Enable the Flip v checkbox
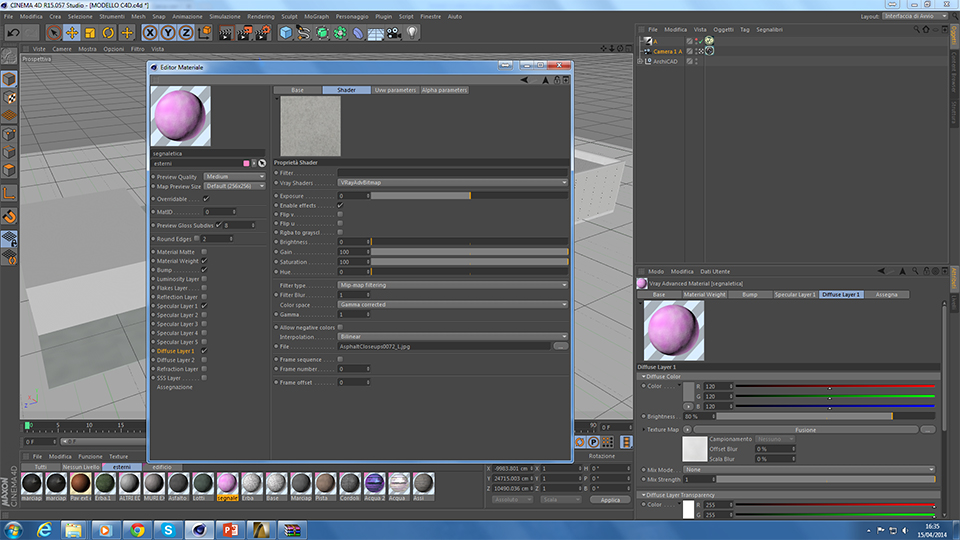Viewport: 960px width, 540px height. tap(340, 214)
